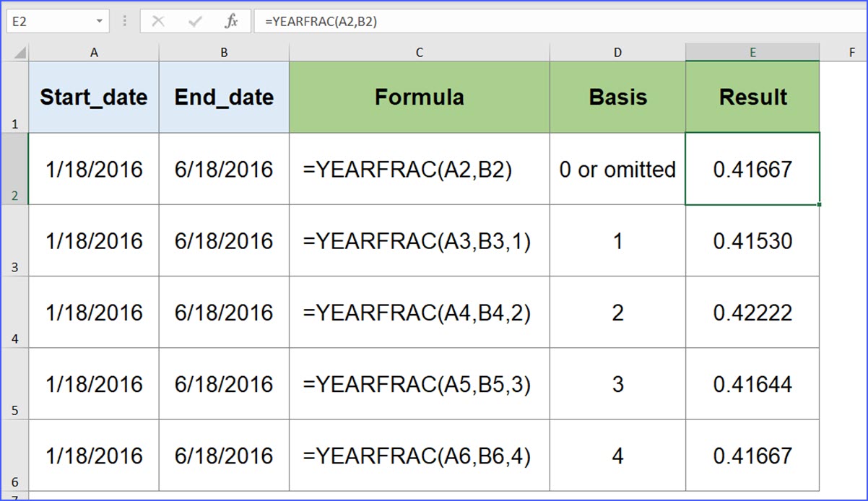Open the Name Box dropdown arrow

click(100, 21)
